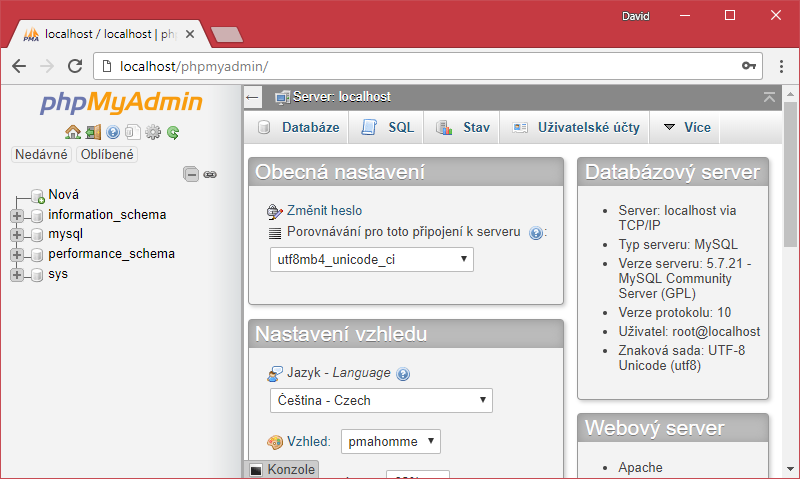Click the mysql database cylinder icon
The image size is (800, 479).
(x=37, y=235)
